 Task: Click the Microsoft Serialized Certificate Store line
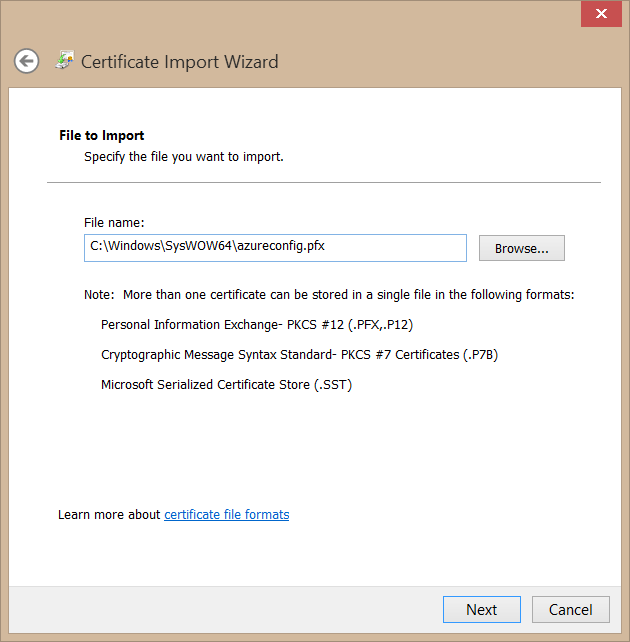click(x=226, y=385)
